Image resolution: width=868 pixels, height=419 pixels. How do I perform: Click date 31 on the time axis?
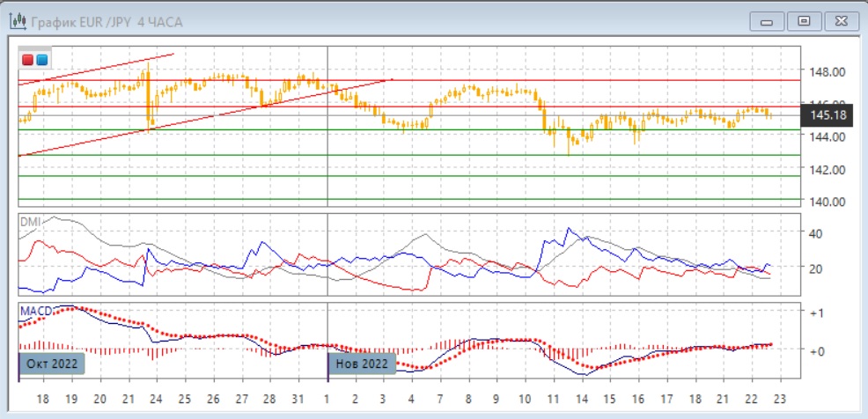[x=298, y=399]
